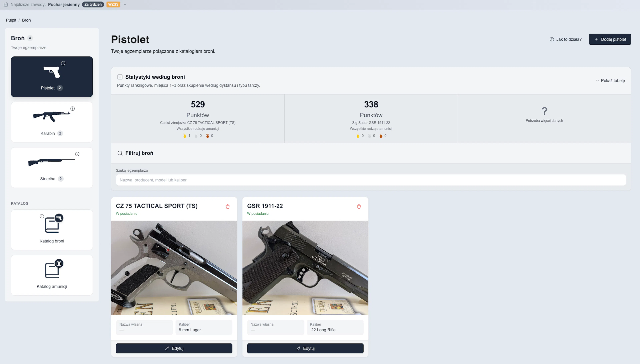Open the Strzelba category card

coord(52,167)
